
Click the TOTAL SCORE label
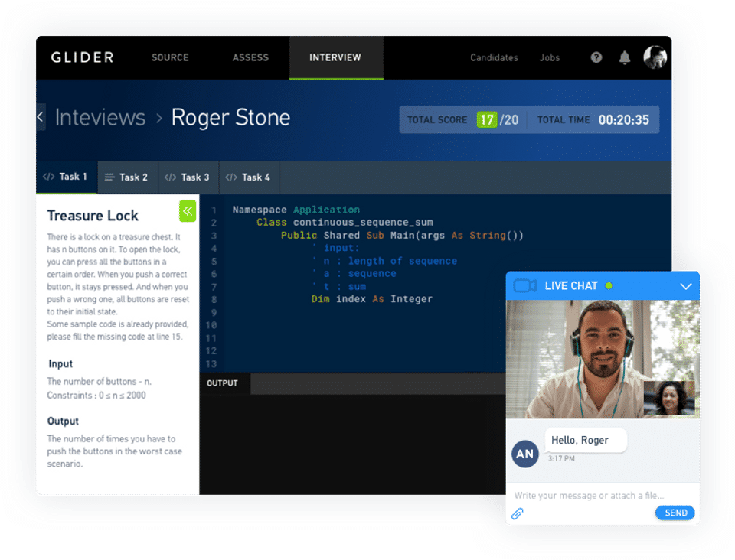pos(437,120)
